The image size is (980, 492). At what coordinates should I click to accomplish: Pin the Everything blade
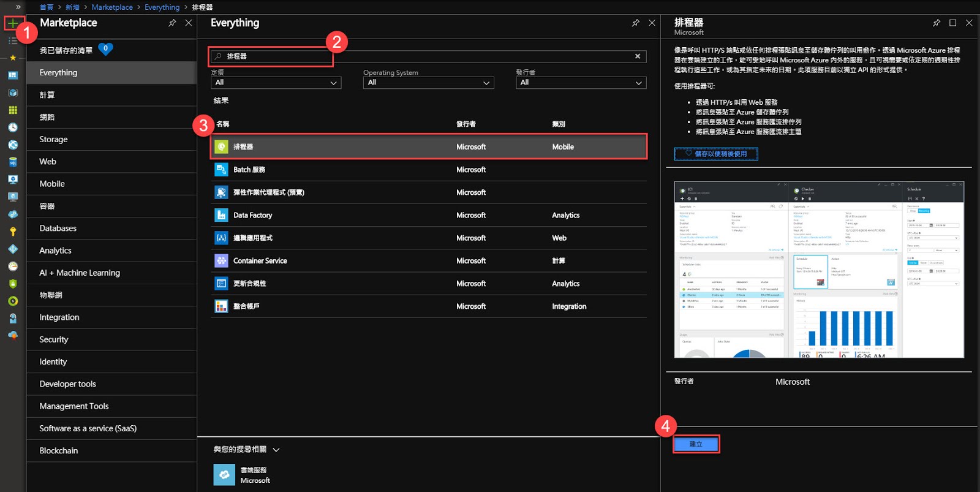point(636,23)
